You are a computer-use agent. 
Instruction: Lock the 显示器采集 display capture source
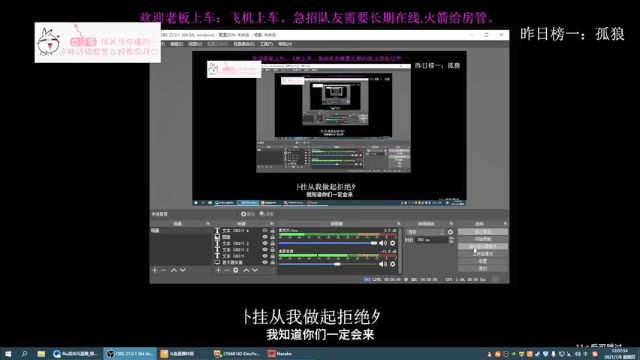click(273, 262)
